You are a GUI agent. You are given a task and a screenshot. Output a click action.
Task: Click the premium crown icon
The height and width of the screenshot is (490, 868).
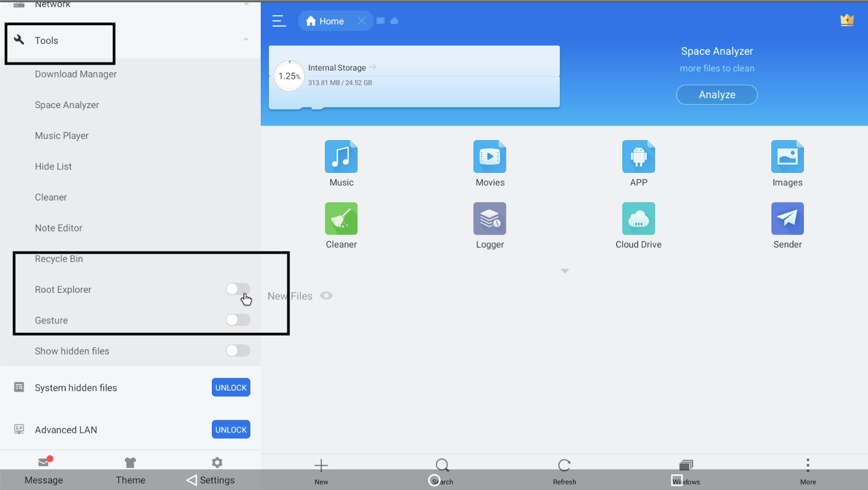(847, 21)
